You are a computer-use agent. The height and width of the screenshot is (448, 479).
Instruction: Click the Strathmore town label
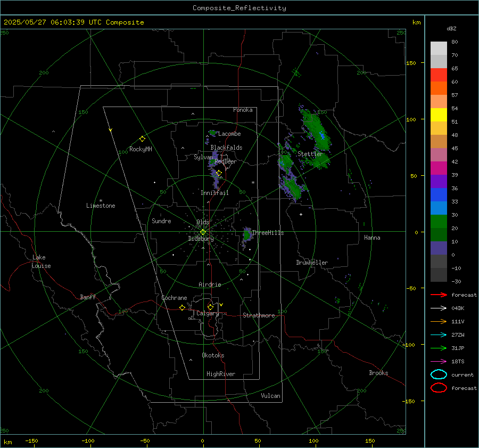pos(259,315)
